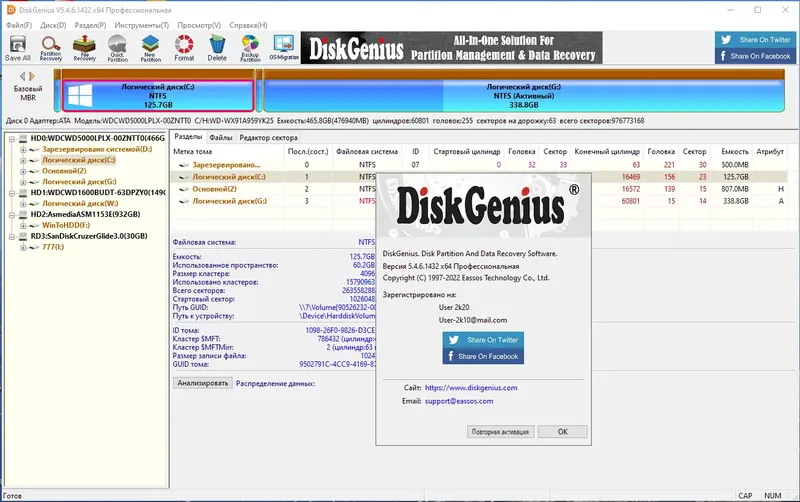Expand the Логический диск(C:) tree node
The width and height of the screenshot is (800, 502).
pyautogui.click(x=23, y=160)
